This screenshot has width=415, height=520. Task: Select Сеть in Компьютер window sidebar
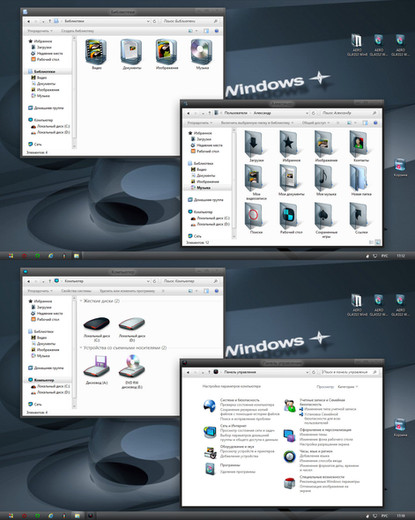coord(35,404)
